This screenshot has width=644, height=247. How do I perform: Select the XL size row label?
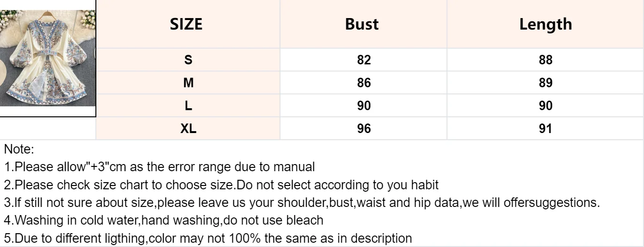point(188,129)
